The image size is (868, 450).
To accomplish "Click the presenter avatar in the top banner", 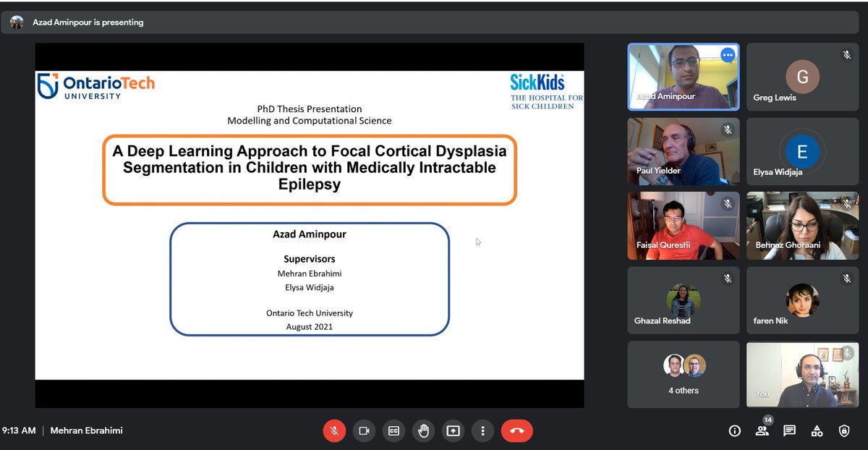I will point(17,22).
